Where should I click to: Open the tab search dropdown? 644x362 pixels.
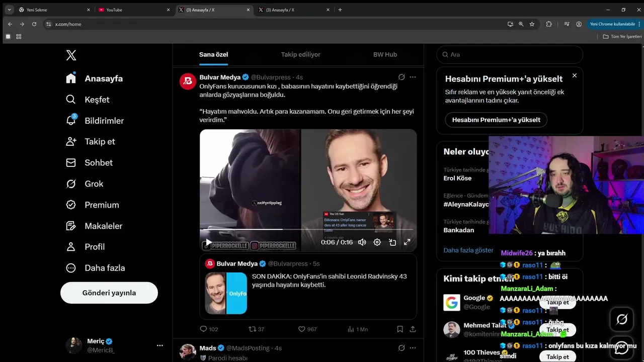point(9,10)
